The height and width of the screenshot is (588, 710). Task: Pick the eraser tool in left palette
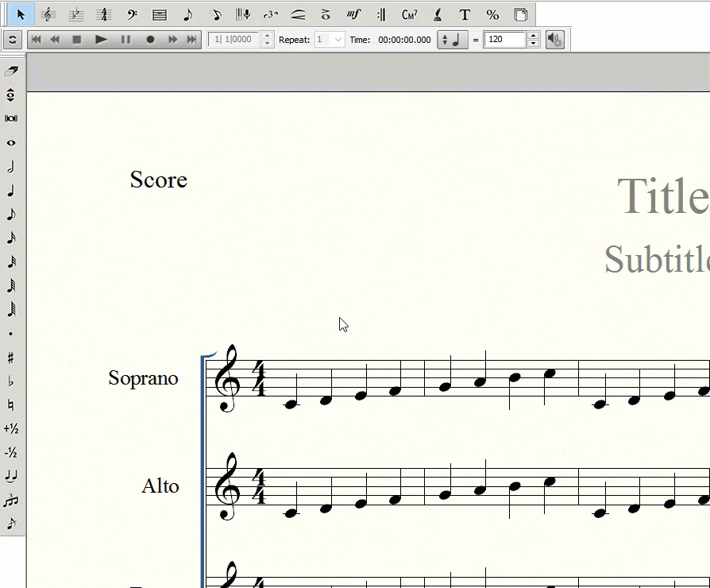[x=11, y=72]
